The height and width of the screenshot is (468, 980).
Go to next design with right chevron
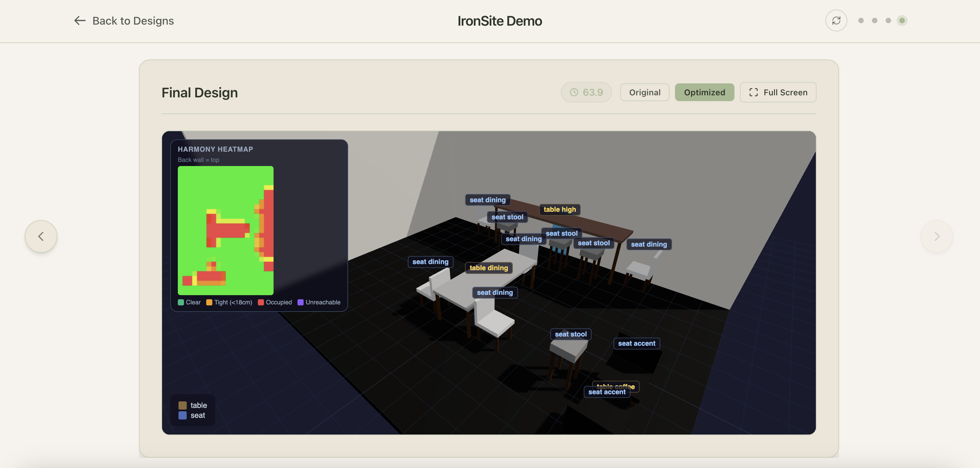tap(936, 236)
